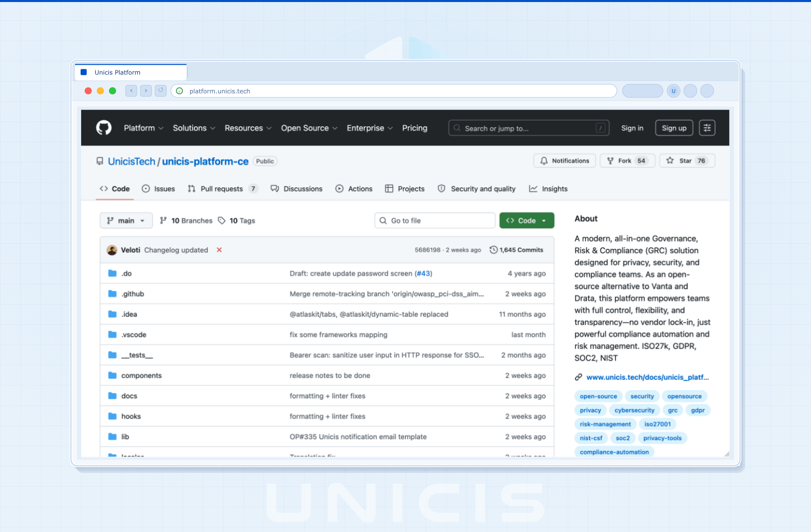Click the site security icon in address bar
The width and height of the screenshot is (811, 532).
179,91
